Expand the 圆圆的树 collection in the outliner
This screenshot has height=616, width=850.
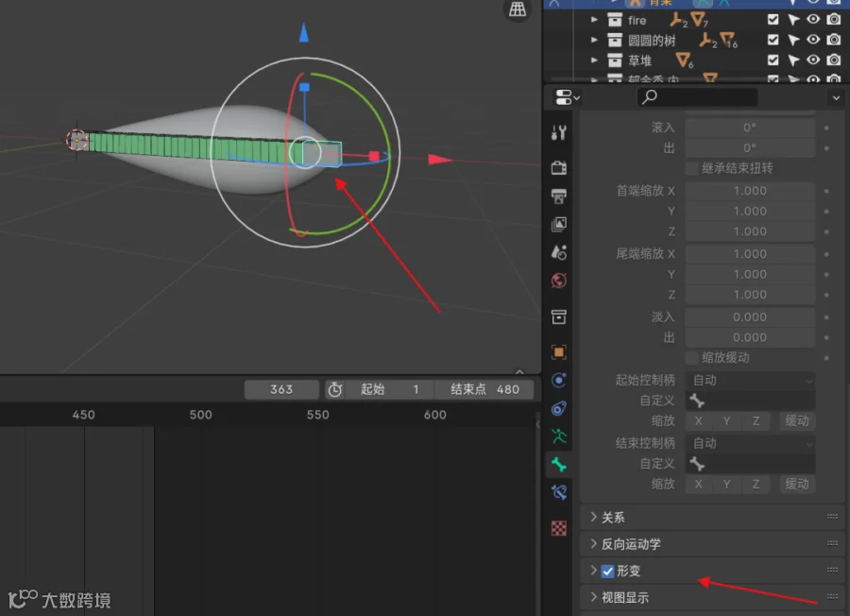(x=594, y=40)
